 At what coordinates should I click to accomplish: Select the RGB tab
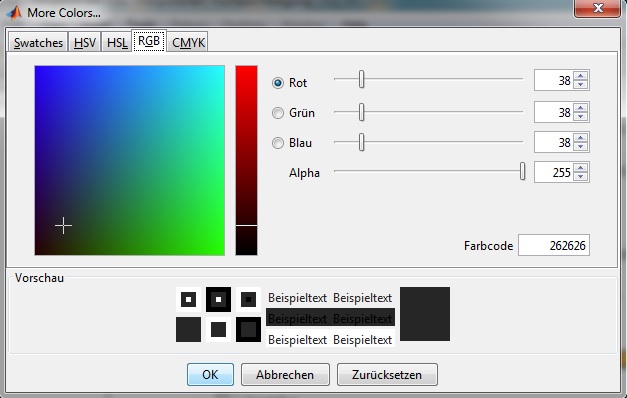click(149, 41)
